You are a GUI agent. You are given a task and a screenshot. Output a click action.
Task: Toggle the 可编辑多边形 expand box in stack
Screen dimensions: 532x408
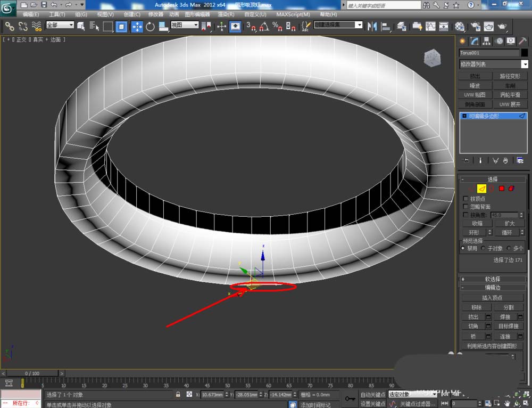[x=464, y=116]
